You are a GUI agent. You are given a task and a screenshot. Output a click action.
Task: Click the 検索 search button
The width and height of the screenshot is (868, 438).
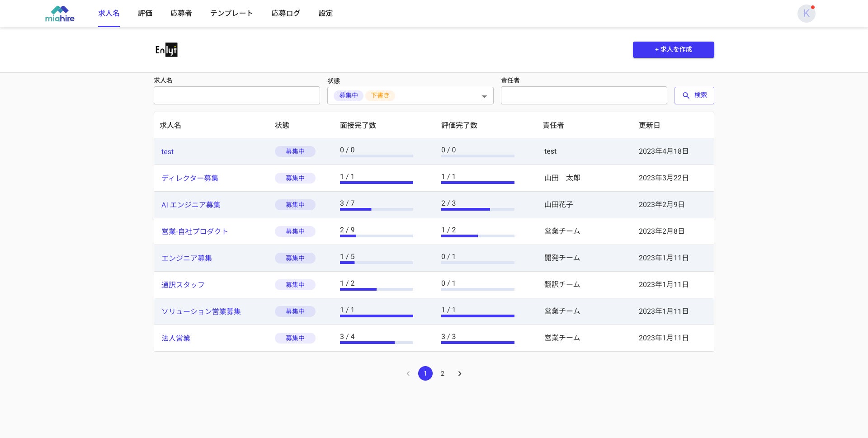click(x=694, y=95)
